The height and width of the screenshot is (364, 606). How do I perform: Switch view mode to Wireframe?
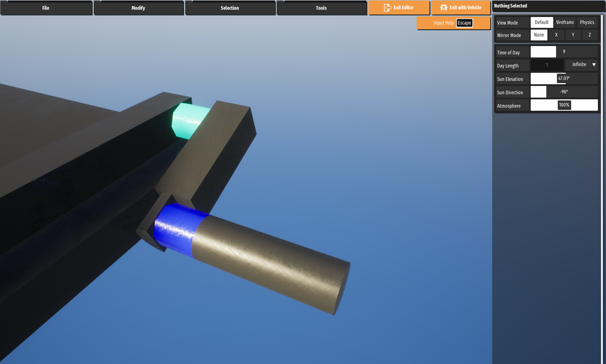click(x=565, y=22)
